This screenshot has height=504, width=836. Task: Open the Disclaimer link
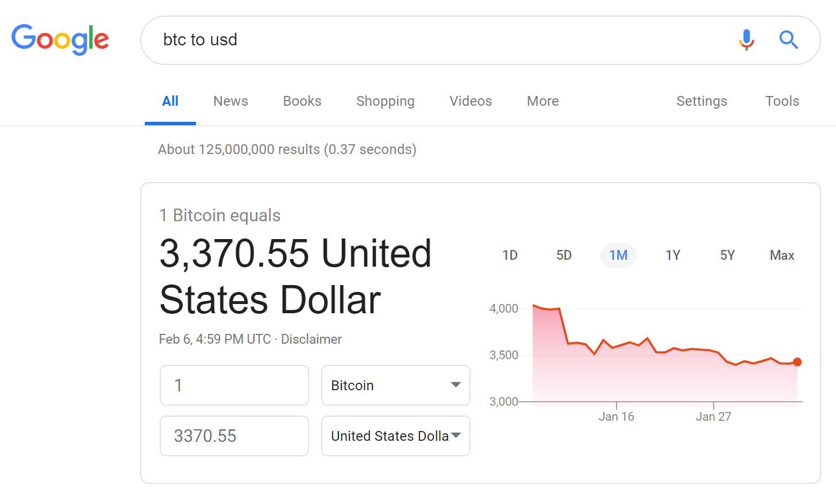click(x=311, y=339)
